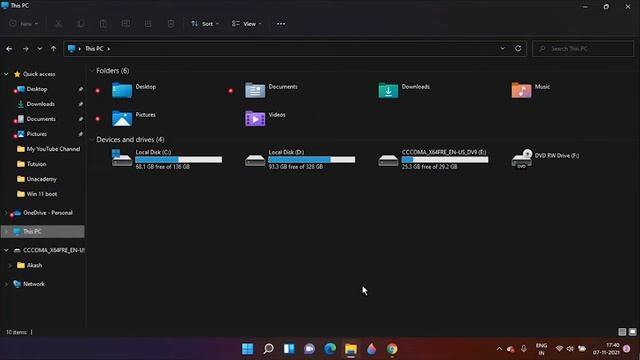This screenshot has height=360, width=640.
Task: Open the Widgets taskbar icon
Action: pyautogui.click(x=289, y=349)
